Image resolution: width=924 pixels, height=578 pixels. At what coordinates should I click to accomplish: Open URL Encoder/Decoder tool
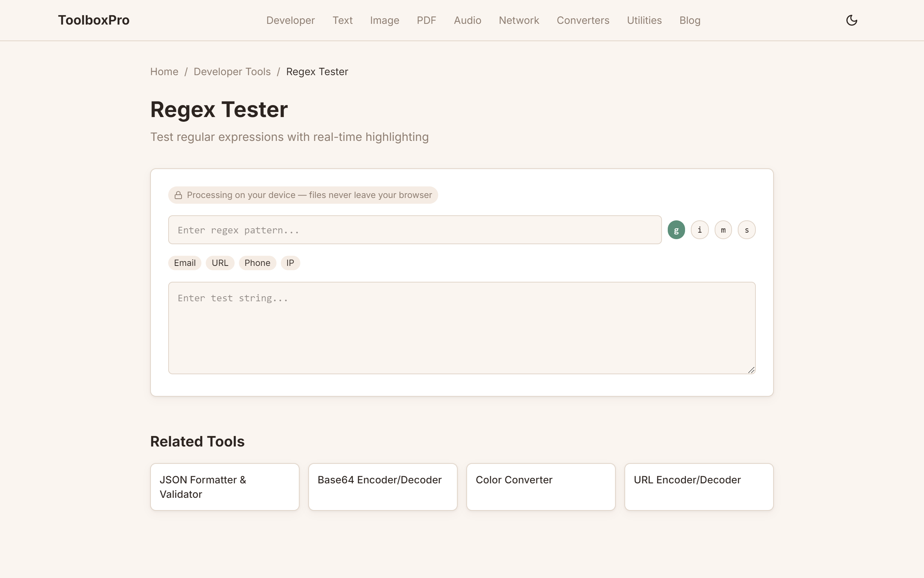coord(699,487)
